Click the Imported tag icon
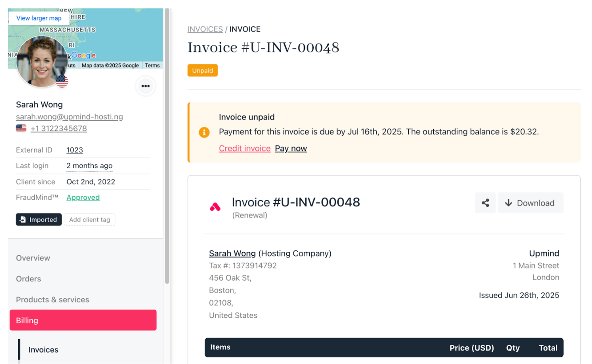This screenshot has height=364, width=592. [23, 220]
